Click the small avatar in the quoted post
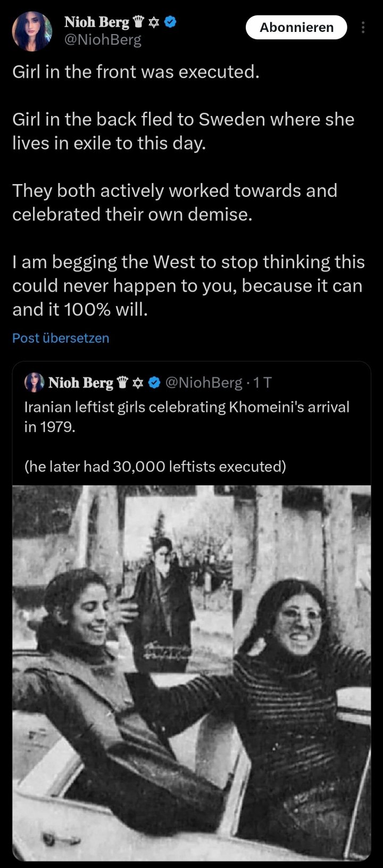This screenshot has width=383, height=868. [34, 382]
